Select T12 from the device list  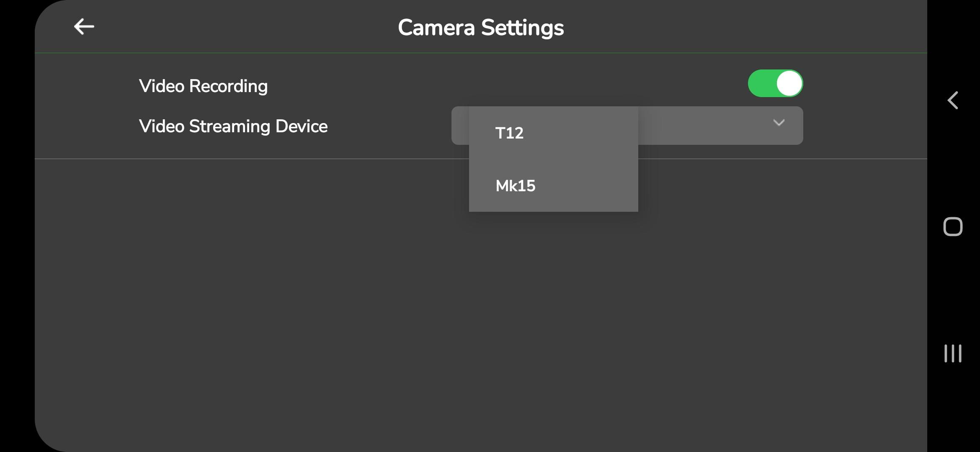coord(553,133)
